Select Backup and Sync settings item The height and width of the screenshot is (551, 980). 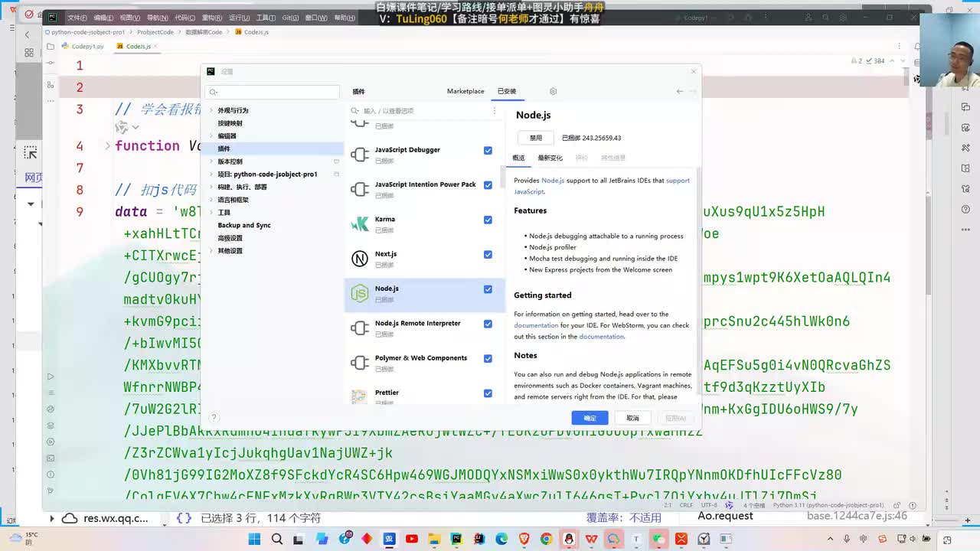(244, 226)
